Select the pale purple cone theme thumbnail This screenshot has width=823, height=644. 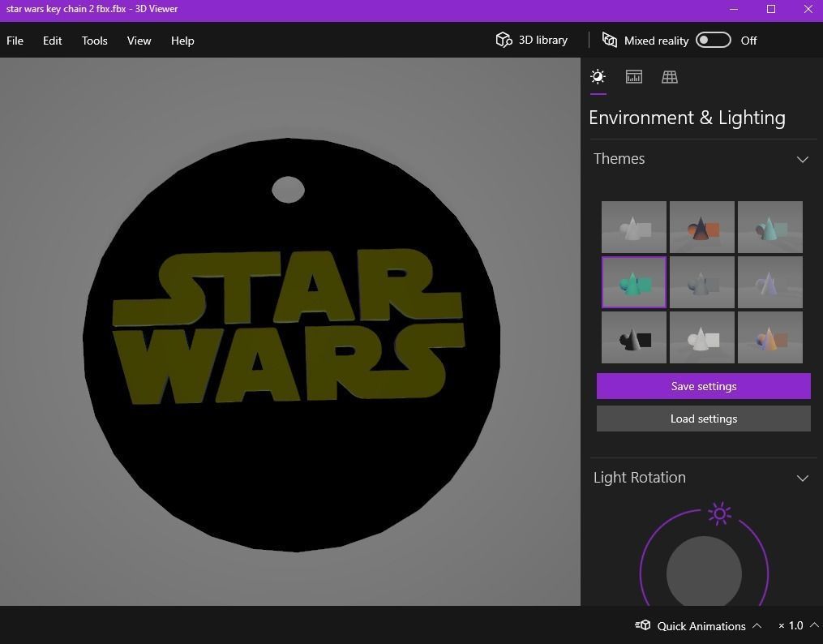coord(770,282)
